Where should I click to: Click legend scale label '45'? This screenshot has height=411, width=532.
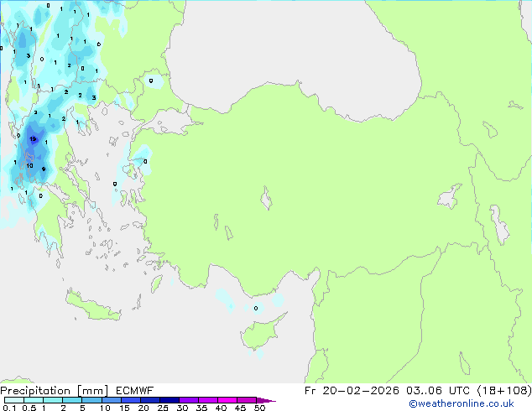[240, 408]
